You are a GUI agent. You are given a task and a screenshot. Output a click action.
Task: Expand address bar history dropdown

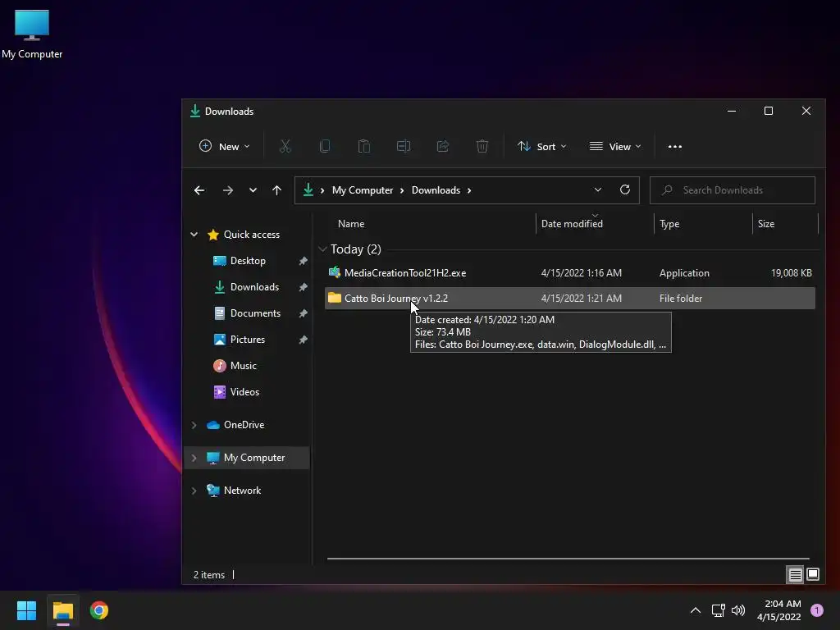pyautogui.click(x=598, y=189)
